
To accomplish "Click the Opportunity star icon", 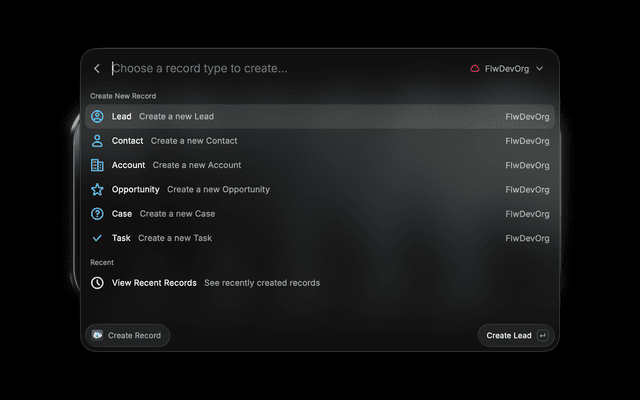I will [x=97, y=189].
